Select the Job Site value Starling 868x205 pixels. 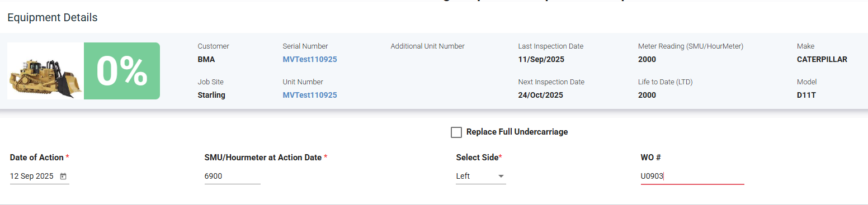[x=211, y=95]
